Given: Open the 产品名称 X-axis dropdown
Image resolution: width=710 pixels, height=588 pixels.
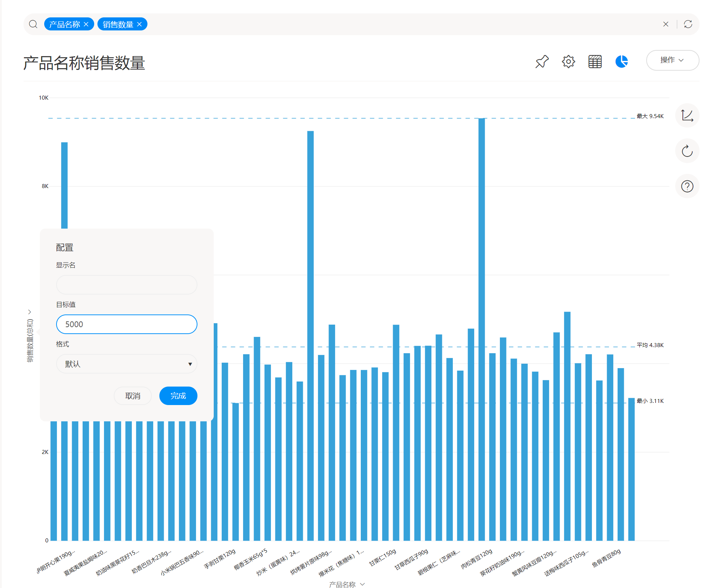Looking at the screenshot, I should [x=347, y=584].
